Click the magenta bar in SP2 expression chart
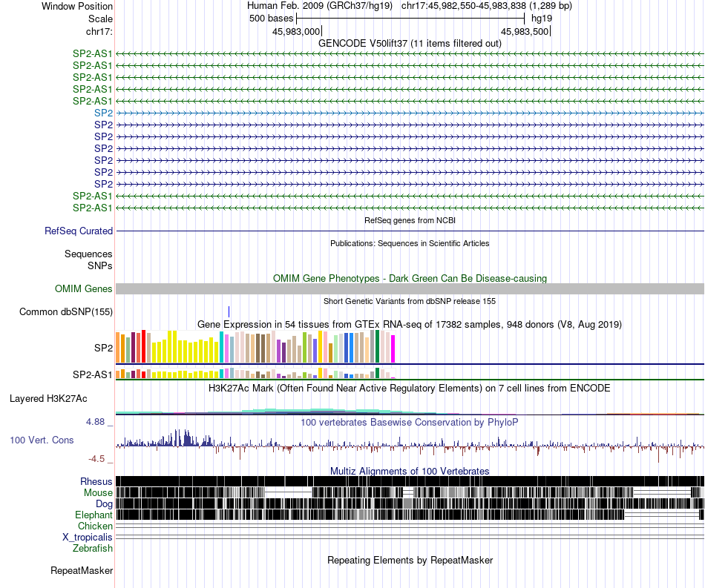Viewport: 705px width, 588px height. 393,349
